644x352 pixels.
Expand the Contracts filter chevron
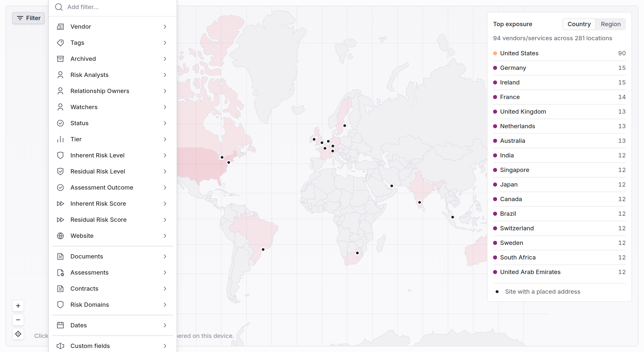(165, 289)
